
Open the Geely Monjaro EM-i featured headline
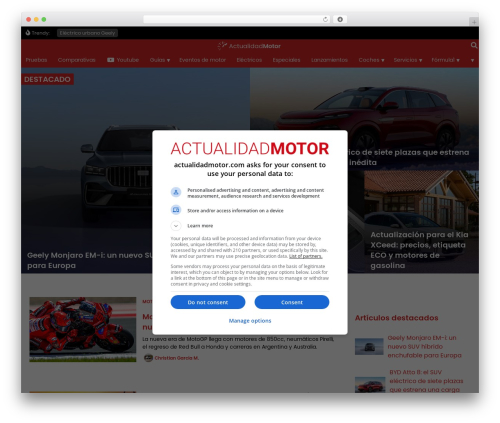pyautogui.click(x=89, y=260)
